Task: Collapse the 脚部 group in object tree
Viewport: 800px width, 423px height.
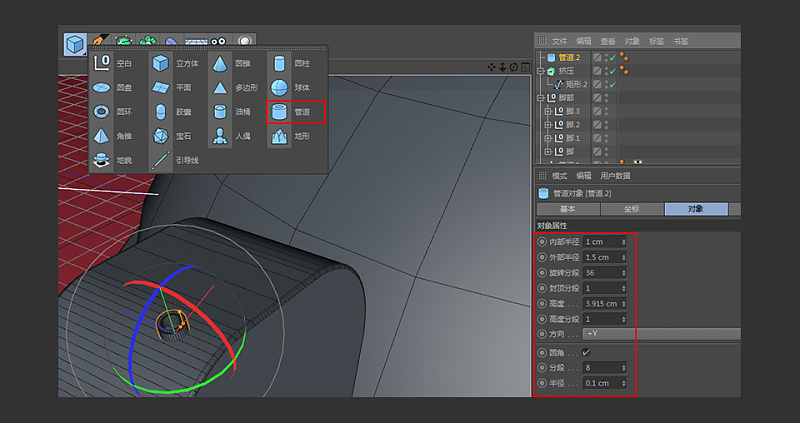Action: click(x=541, y=98)
